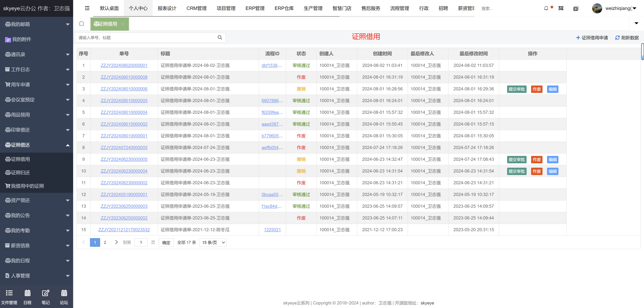Click 证照借用申请 add button
This screenshot has width=644, height=308.
pyautogui.click(x=592, y=38)
